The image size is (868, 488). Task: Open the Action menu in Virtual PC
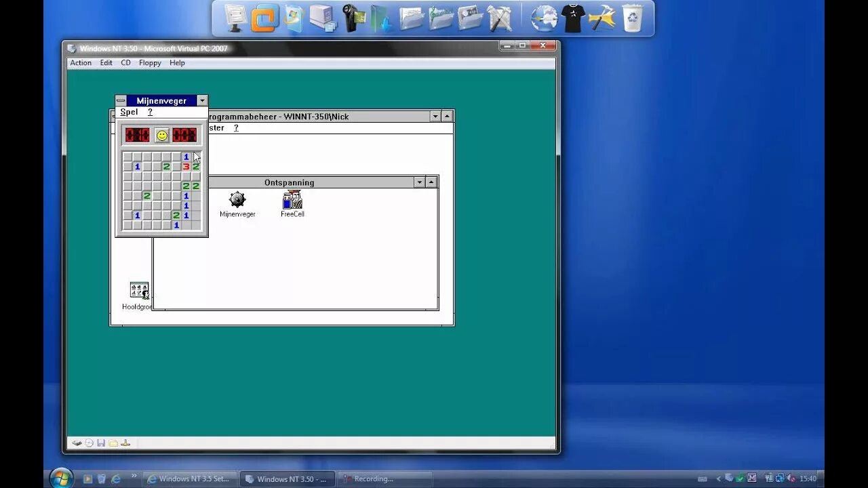81,63
